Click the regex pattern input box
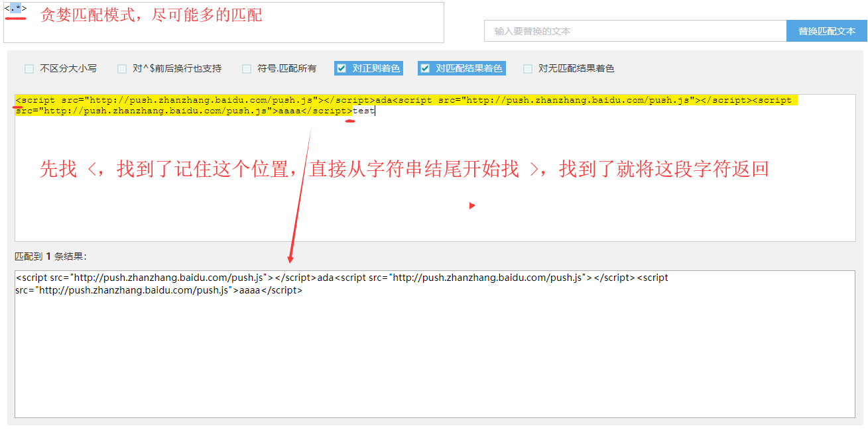The image size is (868, 430). click(x=223, y=23)
